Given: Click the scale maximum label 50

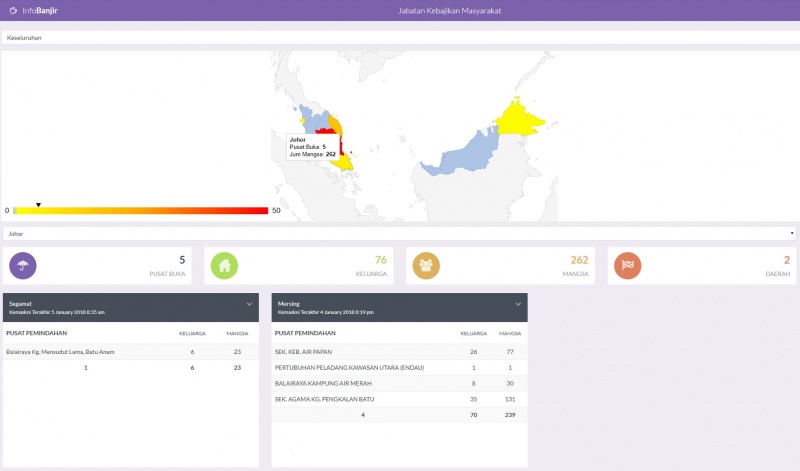Looking at the screenshot, I should (276, 210).
